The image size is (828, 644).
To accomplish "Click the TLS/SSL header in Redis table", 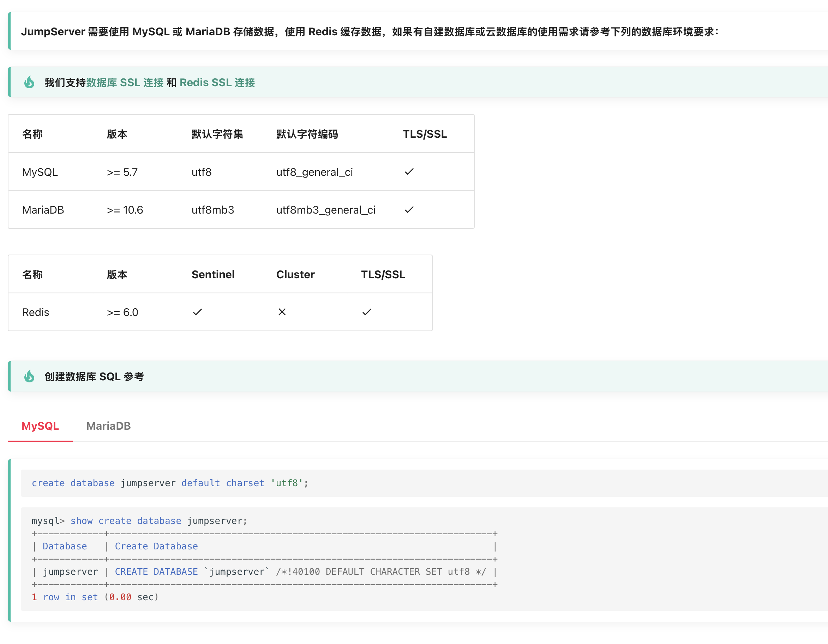I will [x=383, y=274].
